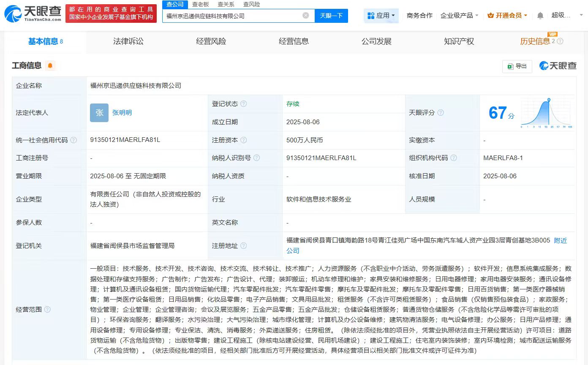Click the credit code 91350121MAERLFA81L
The image size is (588, 365).
[125, 140]
